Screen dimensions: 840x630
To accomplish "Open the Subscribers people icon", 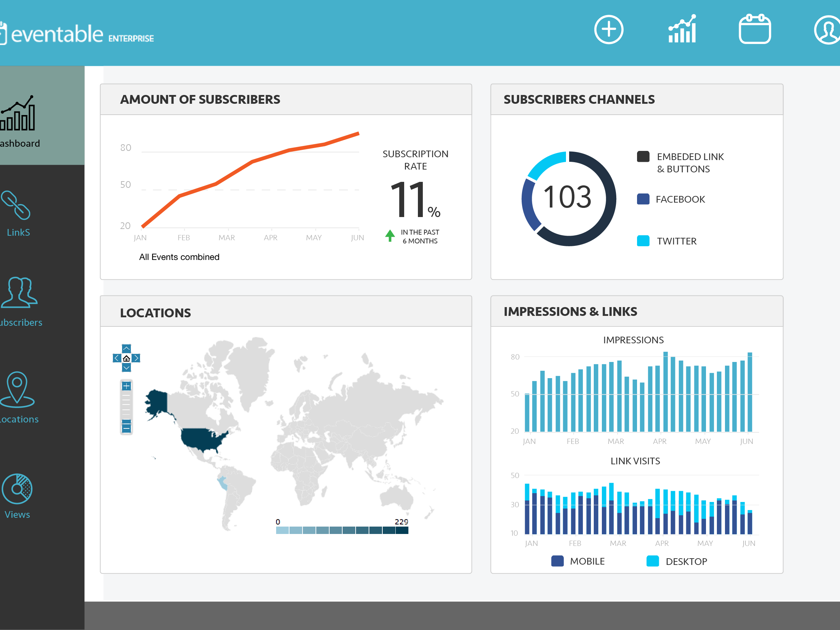I will point(19,292).
